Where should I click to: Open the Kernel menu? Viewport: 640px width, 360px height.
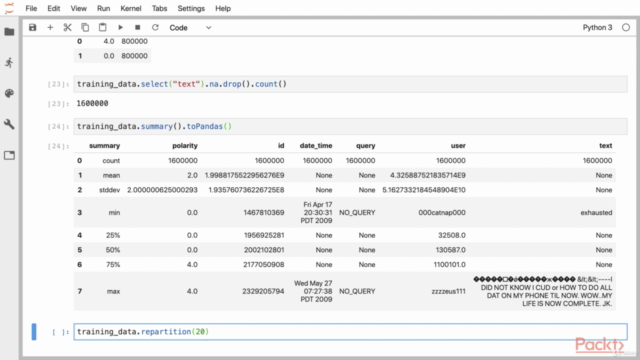point(131,9)
